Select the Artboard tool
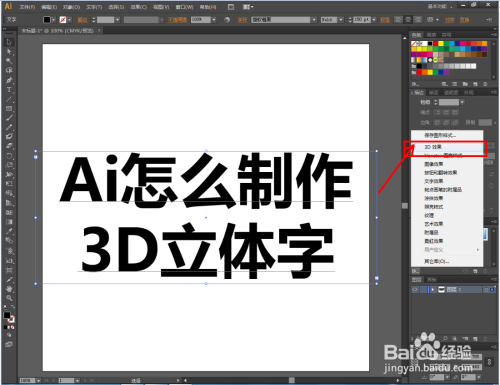 click(9, 270)
